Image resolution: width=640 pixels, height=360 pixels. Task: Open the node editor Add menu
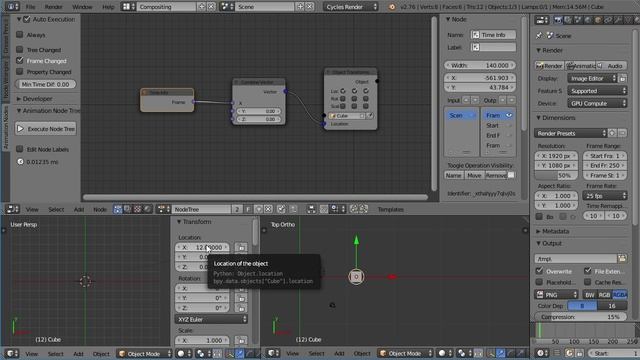coord(79,209)
